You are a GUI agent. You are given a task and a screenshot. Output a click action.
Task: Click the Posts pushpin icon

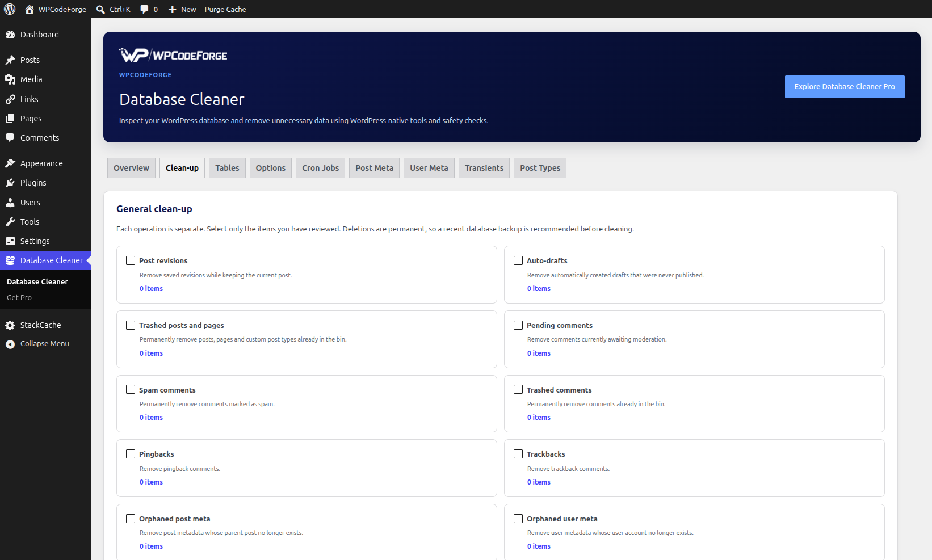coord(10,60)
